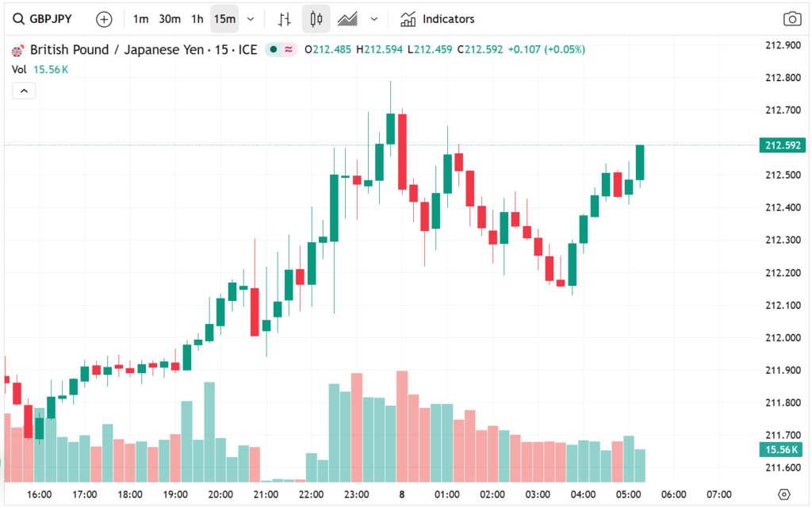
Task: Click the market status indicator dot
Action: (x=274, y=49)
